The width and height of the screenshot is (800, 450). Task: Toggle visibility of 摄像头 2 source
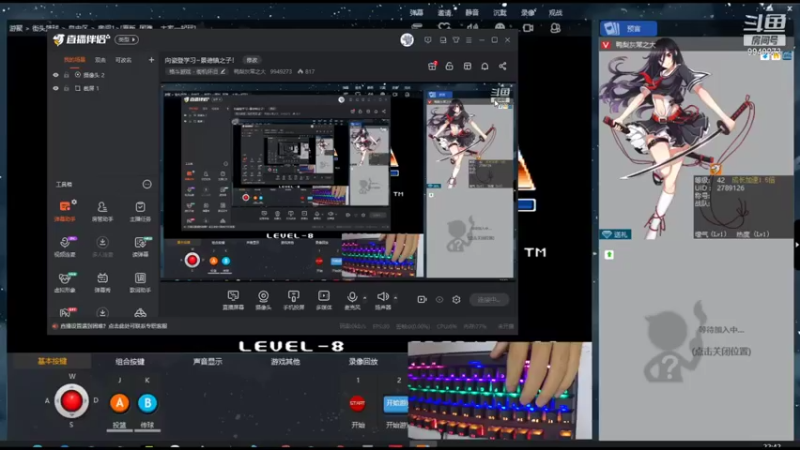pyautogui.click(x=56, y=75)
